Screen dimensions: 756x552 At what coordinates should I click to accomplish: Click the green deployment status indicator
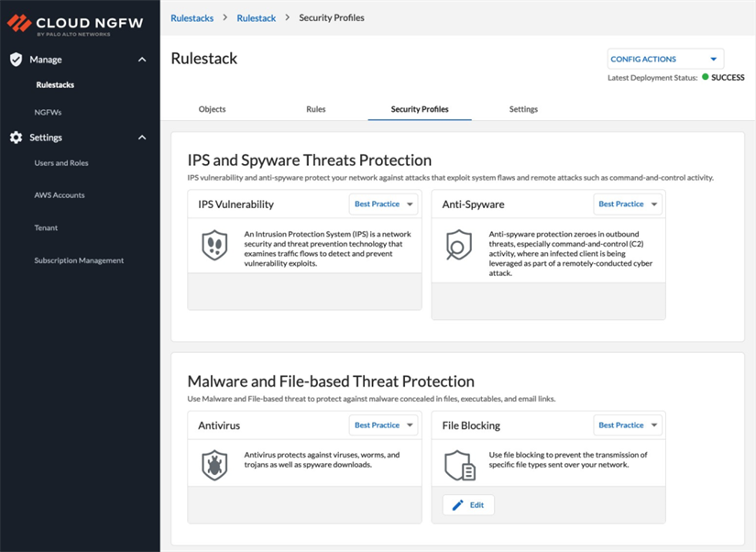[706, 78]
